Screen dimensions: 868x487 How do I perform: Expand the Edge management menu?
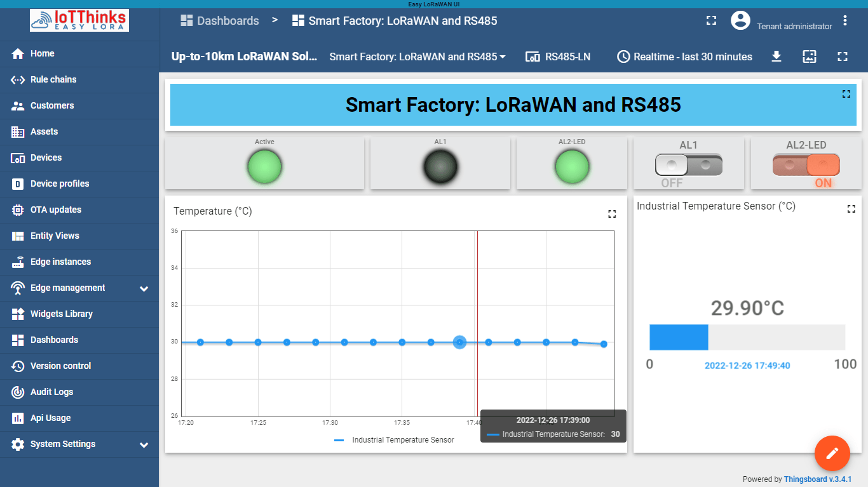[x=68, y=288]
